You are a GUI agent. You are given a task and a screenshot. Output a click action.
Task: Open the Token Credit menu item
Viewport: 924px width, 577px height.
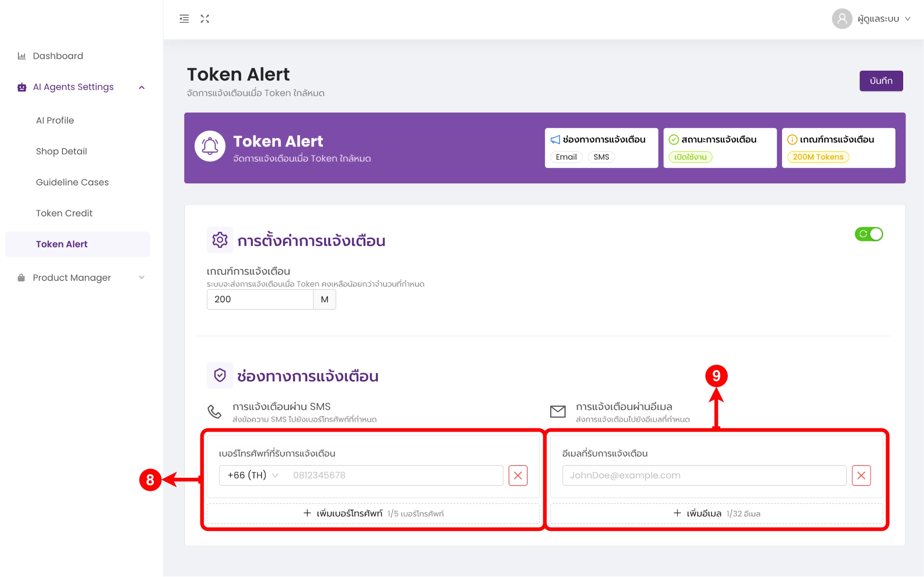(64, 213)
